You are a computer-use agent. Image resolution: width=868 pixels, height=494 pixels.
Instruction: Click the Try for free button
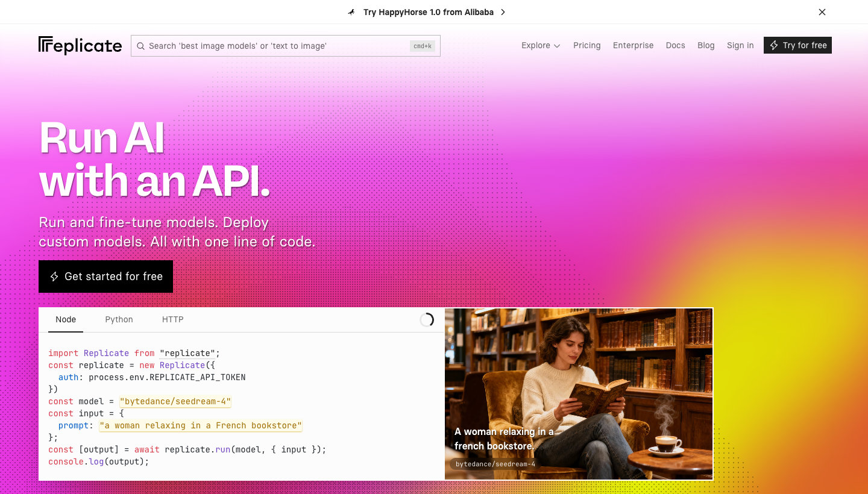click(797, 45)
